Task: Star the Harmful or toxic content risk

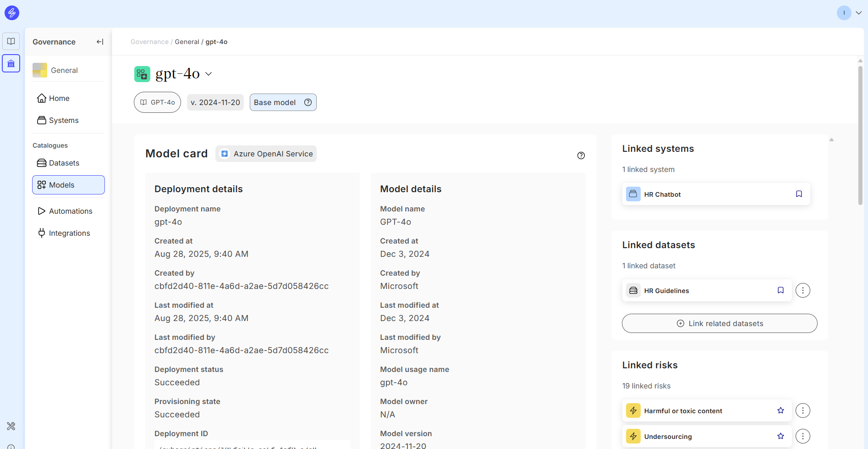Action: point(780,410)
